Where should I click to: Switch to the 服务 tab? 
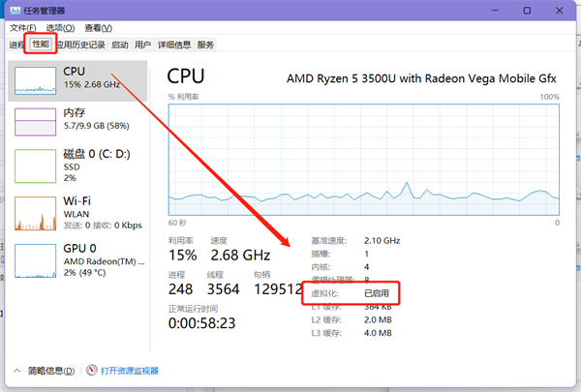[x=205, y=45]
